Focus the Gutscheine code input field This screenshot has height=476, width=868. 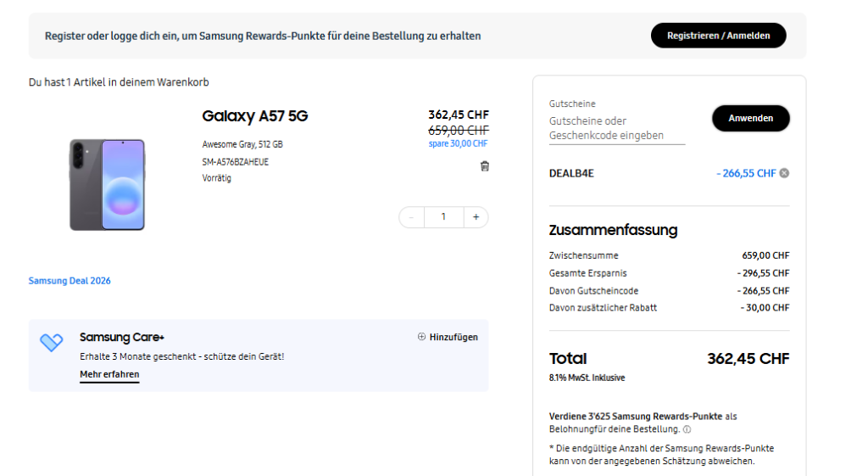pos(617,129)
